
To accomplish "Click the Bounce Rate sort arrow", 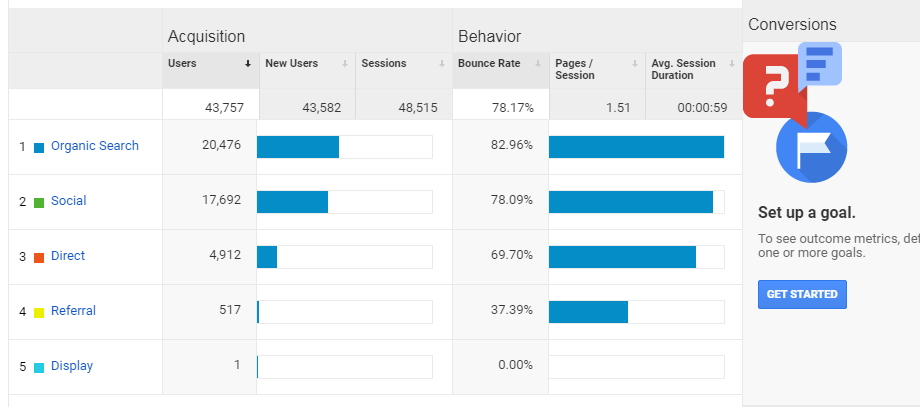I will pos(538,64).
